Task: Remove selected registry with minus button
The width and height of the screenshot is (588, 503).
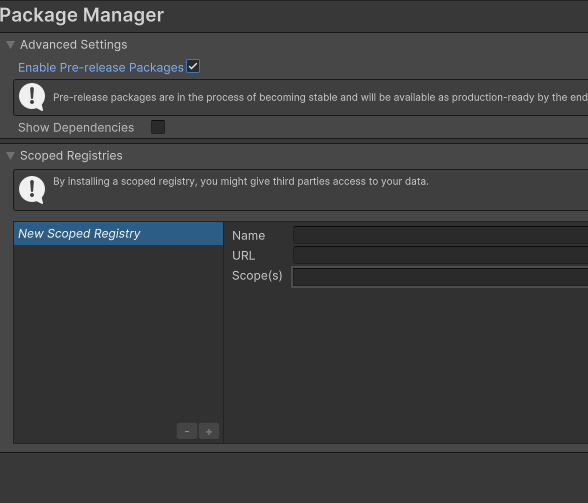Action: coord(187,431)
